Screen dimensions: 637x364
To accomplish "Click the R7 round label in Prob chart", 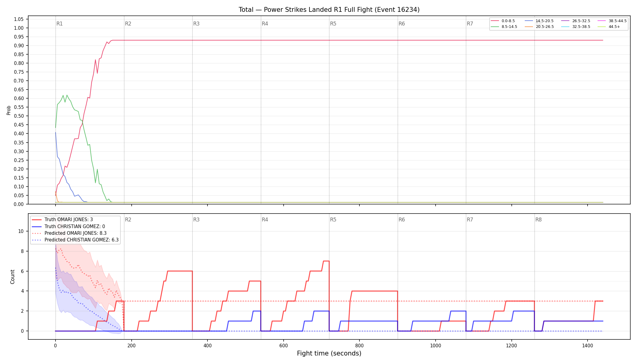I will [x=470, y=24].
